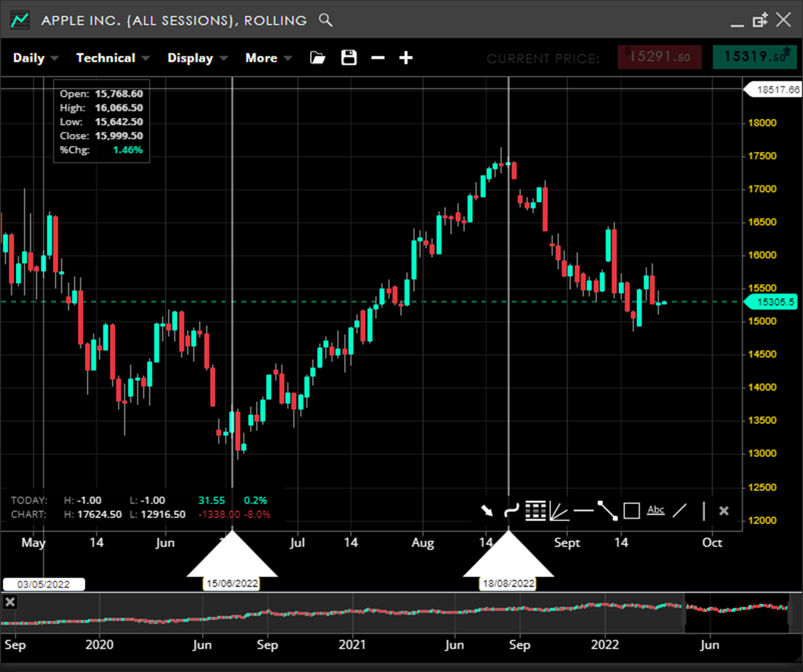This screenshot has width=803, height=672.
Task: Pick the Fibonacci retracement grid tool
Action: (535, 511)
